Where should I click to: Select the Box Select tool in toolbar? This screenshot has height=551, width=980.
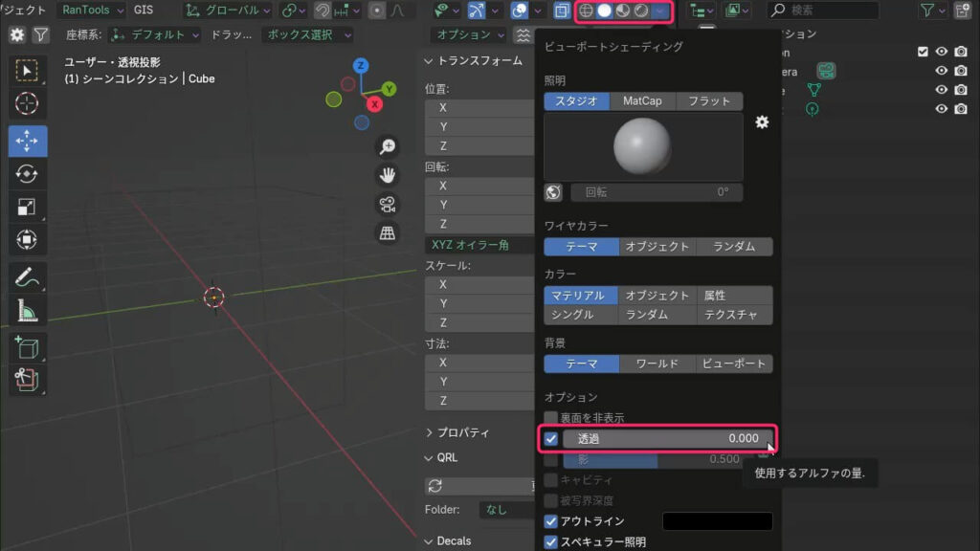pos(27,71)
